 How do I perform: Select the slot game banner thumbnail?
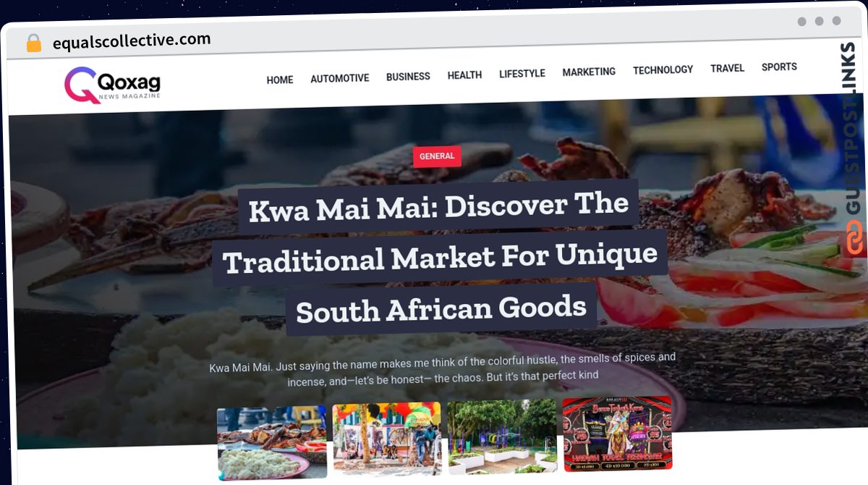618,433
